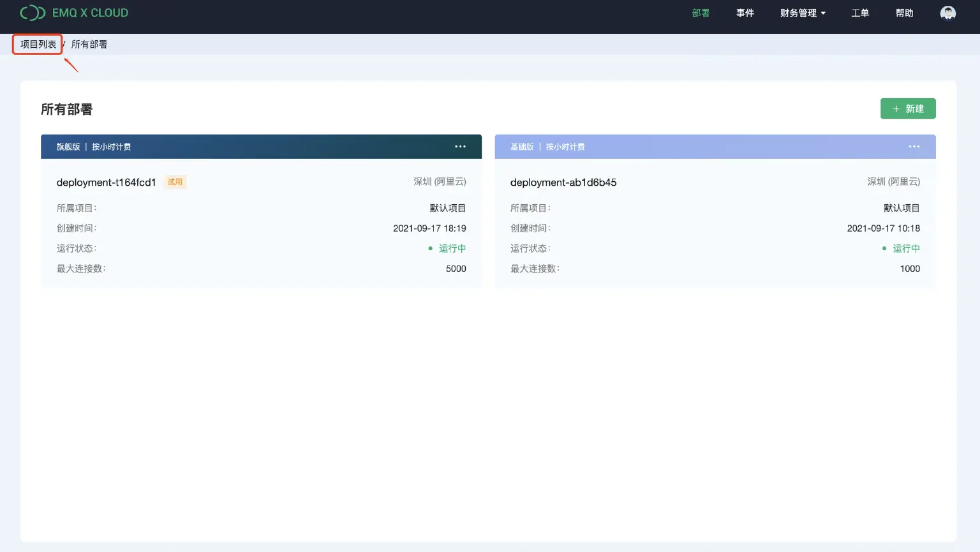
Task: Open the 工单 page
Action: pyautogui.click(x=860, y=13)
